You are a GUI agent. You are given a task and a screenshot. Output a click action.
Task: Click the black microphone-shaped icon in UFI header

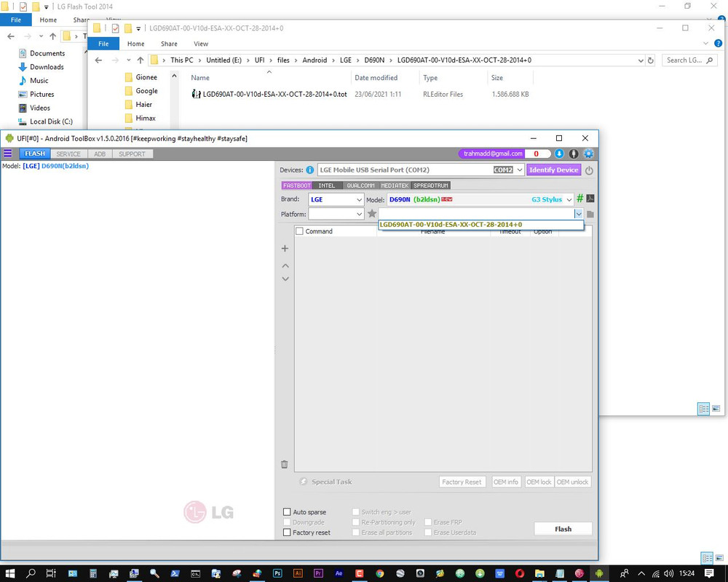(574, 154)
